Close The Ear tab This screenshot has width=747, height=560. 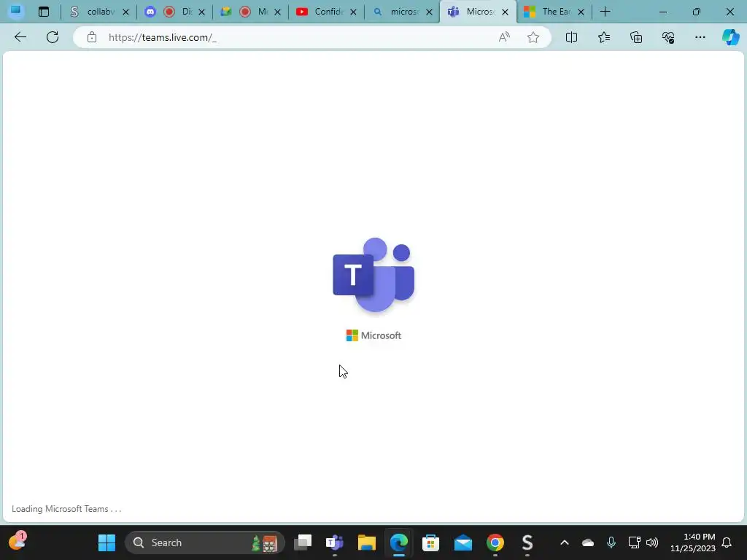[581, 12]
